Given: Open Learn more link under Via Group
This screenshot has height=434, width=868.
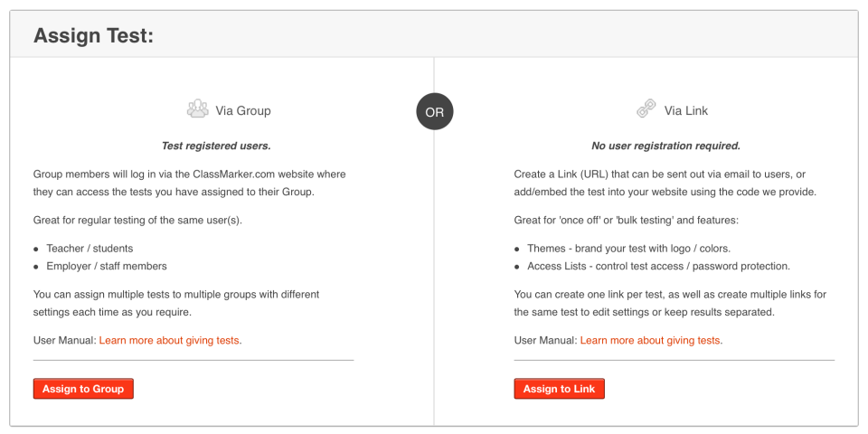Looking at the screenshot, I should [x=170, y=340].
